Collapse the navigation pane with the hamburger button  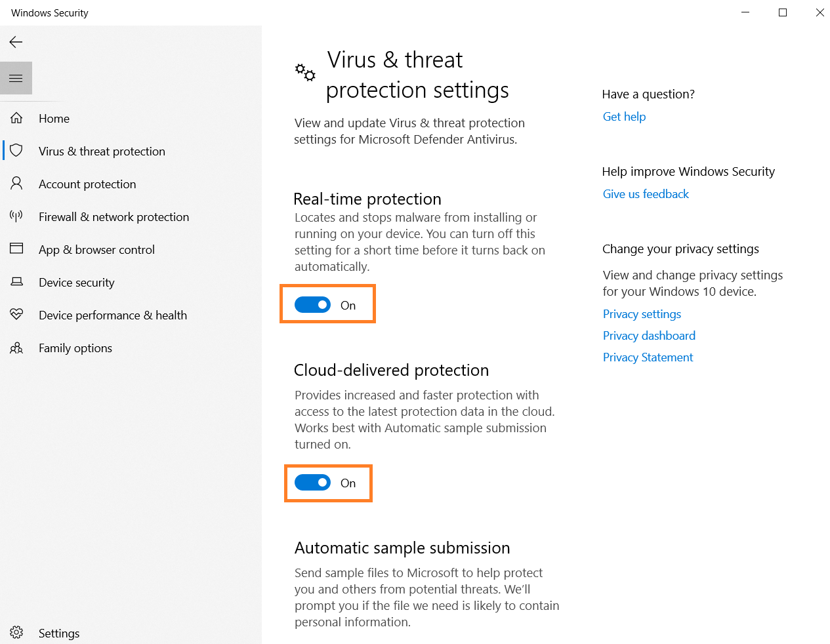click(x=16, y=78)
